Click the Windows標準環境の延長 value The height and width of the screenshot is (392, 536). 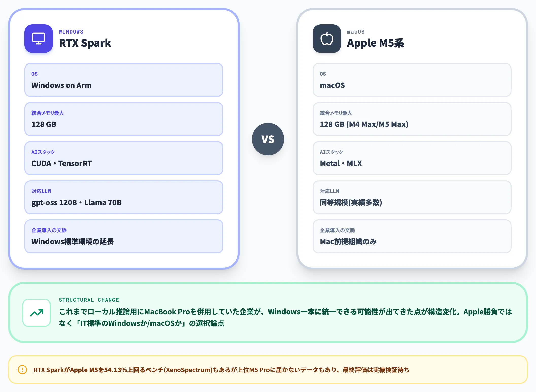pos(73,241)
